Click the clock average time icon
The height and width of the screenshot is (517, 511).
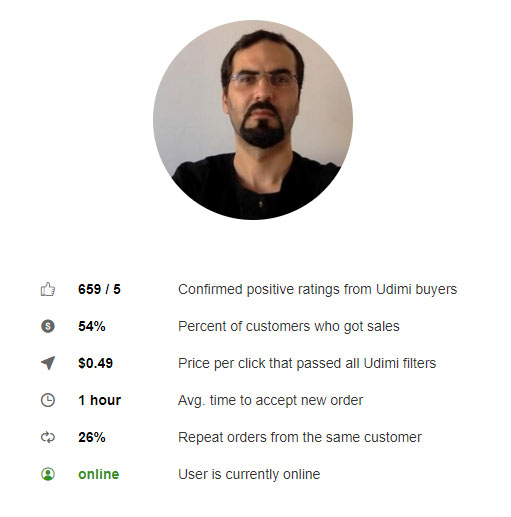[x=48, y=400]
